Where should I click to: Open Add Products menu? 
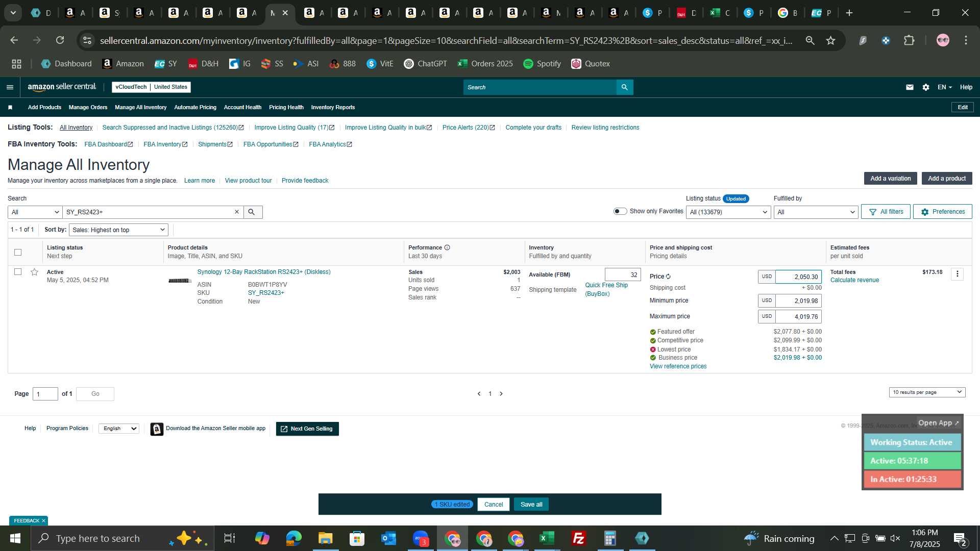(44, 107)
